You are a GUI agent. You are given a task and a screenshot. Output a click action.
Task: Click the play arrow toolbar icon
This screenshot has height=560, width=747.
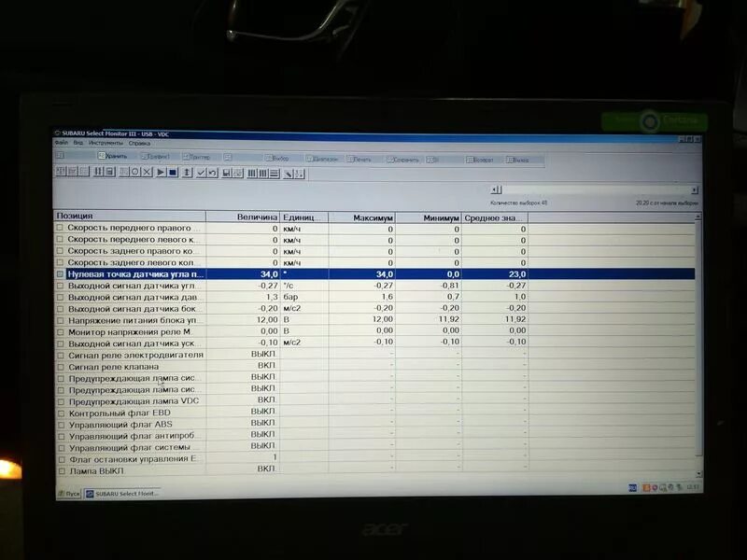(161, 173)
